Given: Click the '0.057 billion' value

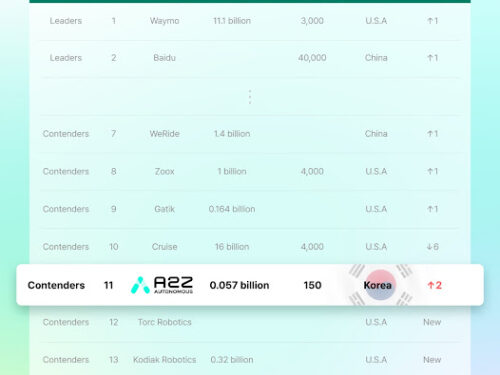Looking at the screenshot, I should point(239,285).
